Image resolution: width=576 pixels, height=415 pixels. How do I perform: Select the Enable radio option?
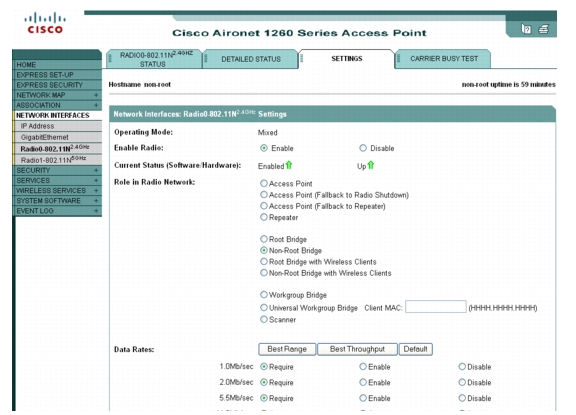[264, 148]
